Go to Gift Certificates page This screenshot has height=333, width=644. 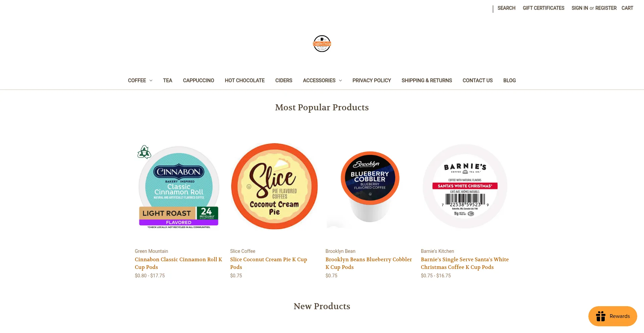[543, 8]
